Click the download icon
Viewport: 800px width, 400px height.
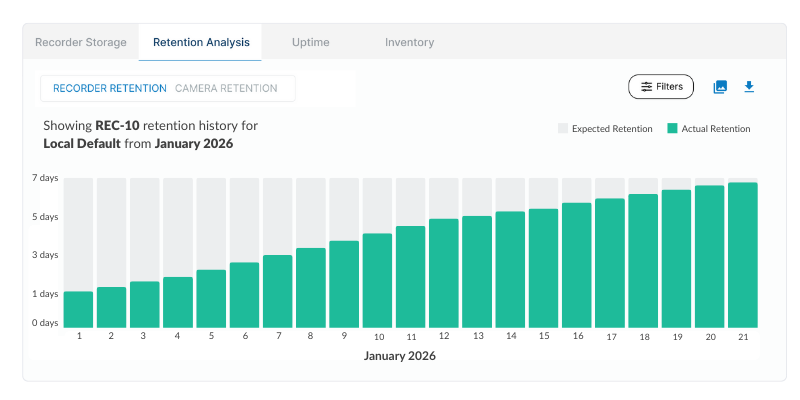749,87
